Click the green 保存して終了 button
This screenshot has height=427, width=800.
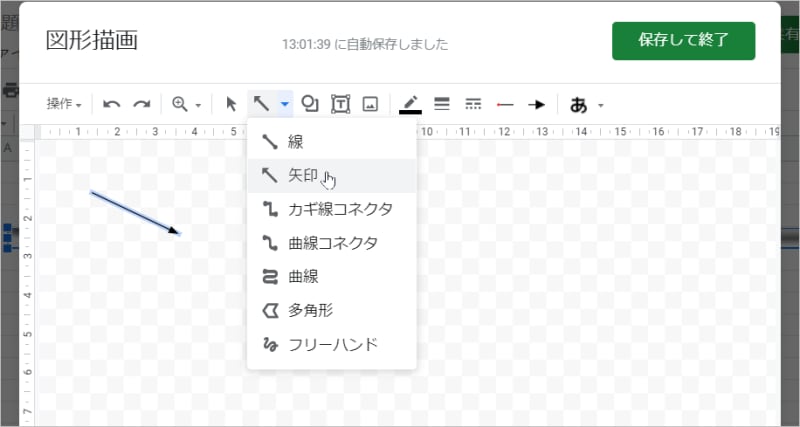click(683, 41)
